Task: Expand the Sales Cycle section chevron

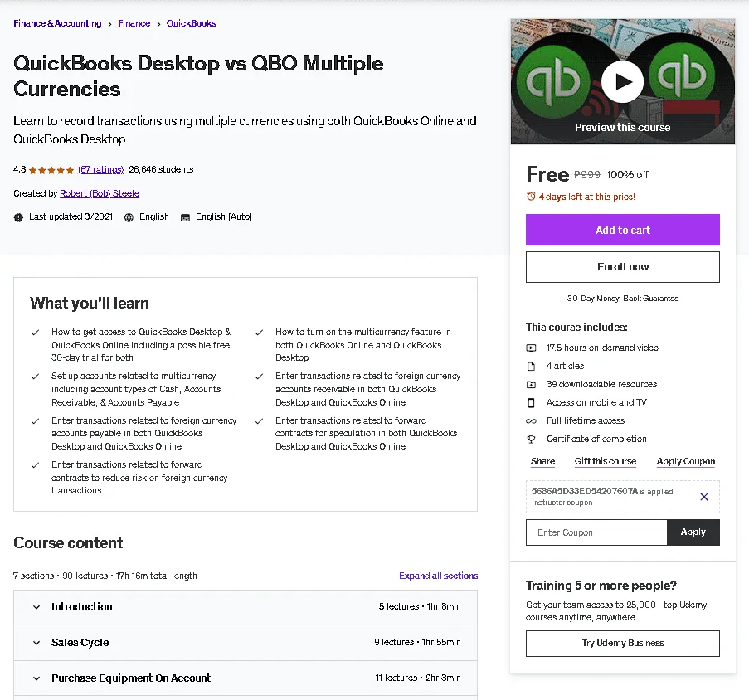Action: (x=36, y=643)
